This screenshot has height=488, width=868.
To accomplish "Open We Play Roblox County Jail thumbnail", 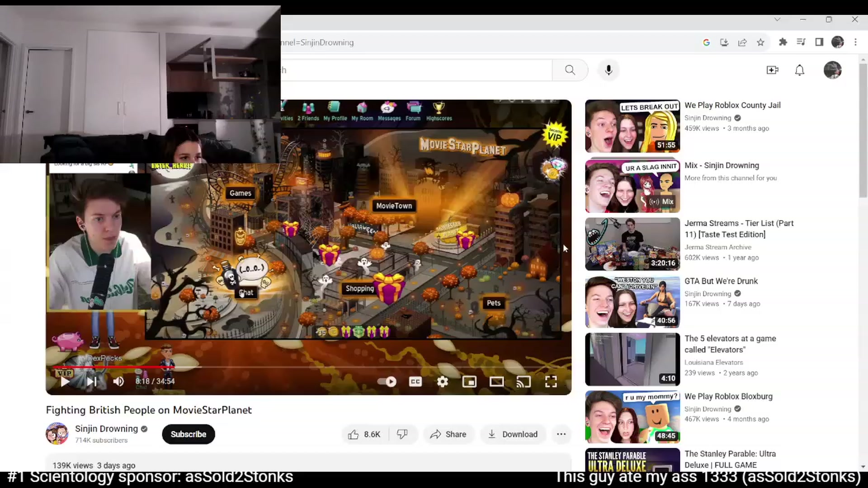I will click(632, 126).
